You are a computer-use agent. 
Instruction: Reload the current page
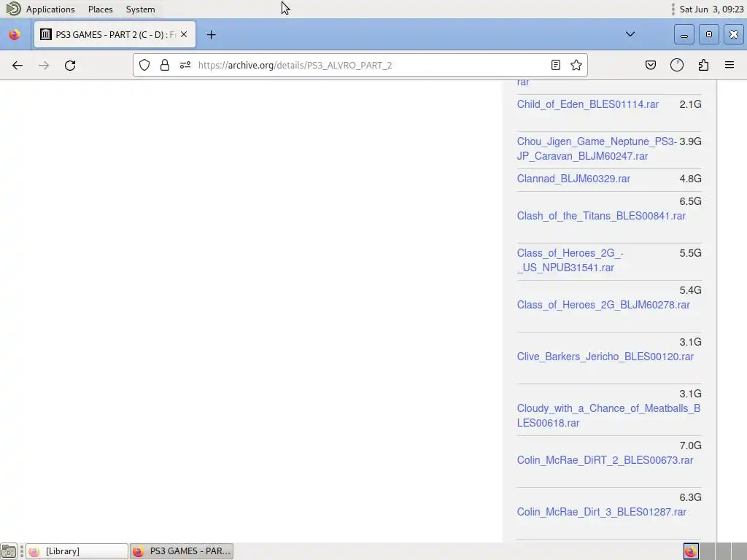click(x=70, y=65)
